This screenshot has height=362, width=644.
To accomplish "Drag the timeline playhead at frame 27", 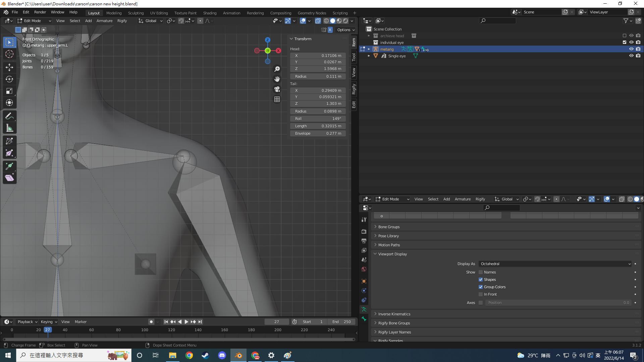I will point(48,330).
